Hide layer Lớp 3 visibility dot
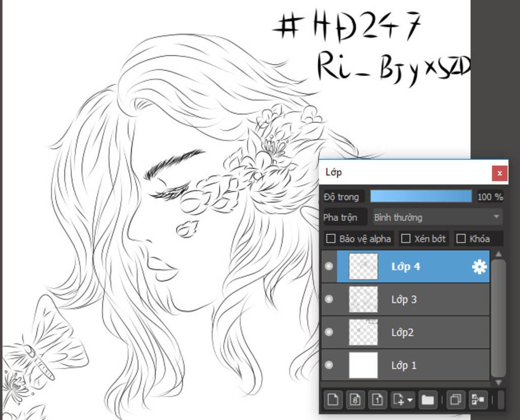The width and height of the screenshot is (520, 420). click(329, 299)
